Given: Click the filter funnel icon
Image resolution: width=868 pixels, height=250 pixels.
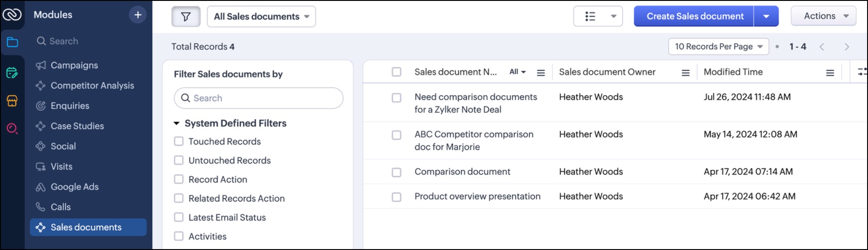Looking at the screenshot, I should point(186,17).
